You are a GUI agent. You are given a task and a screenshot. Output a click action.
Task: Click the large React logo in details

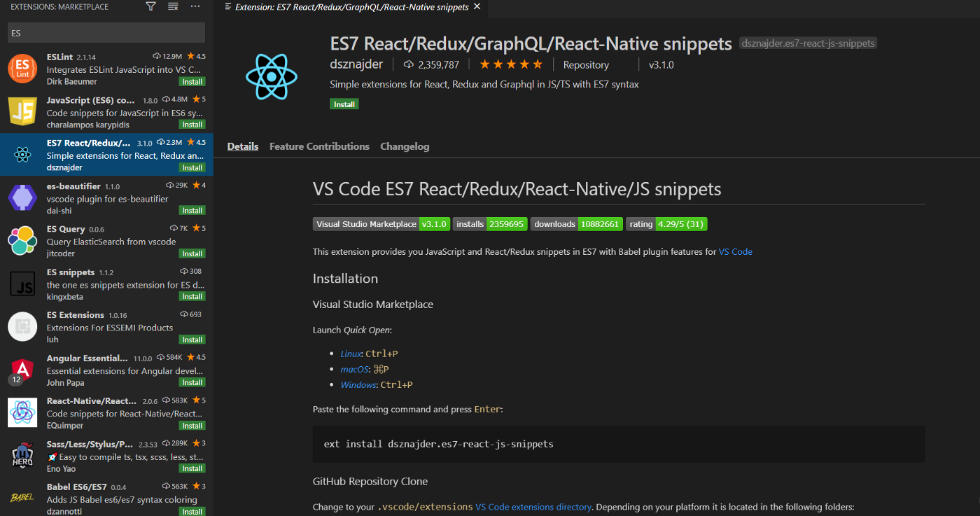coord(272,76)
